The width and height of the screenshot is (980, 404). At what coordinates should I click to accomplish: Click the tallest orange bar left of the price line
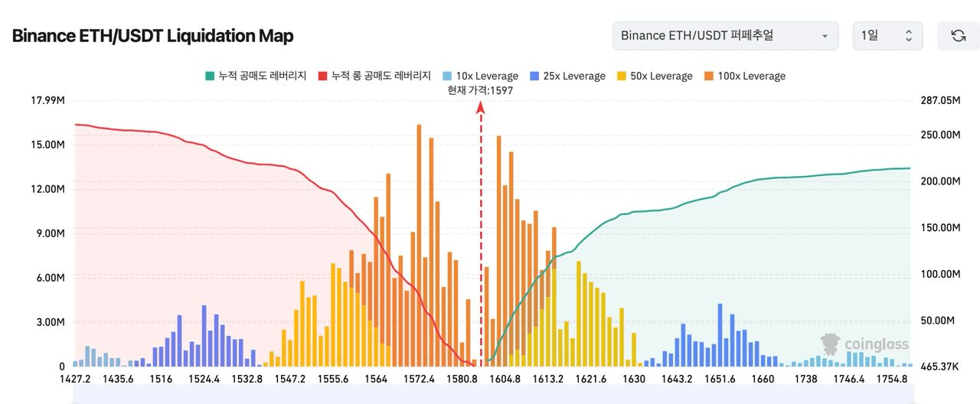coord(419,245)
